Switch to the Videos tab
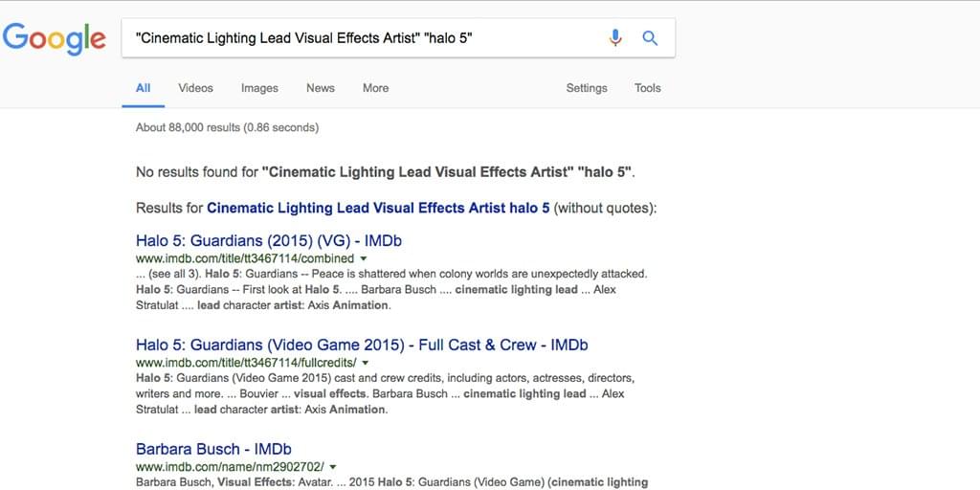 coord(195,88)
